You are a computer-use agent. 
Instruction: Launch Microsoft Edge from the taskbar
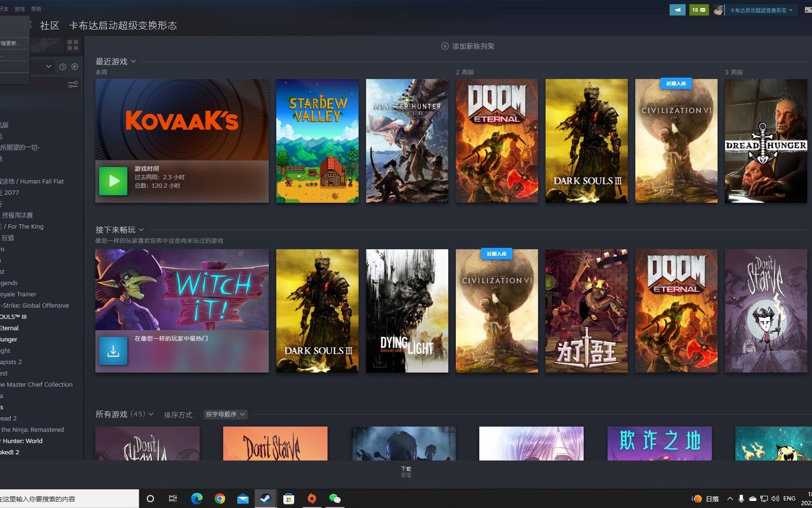click(x=196, y=499)
